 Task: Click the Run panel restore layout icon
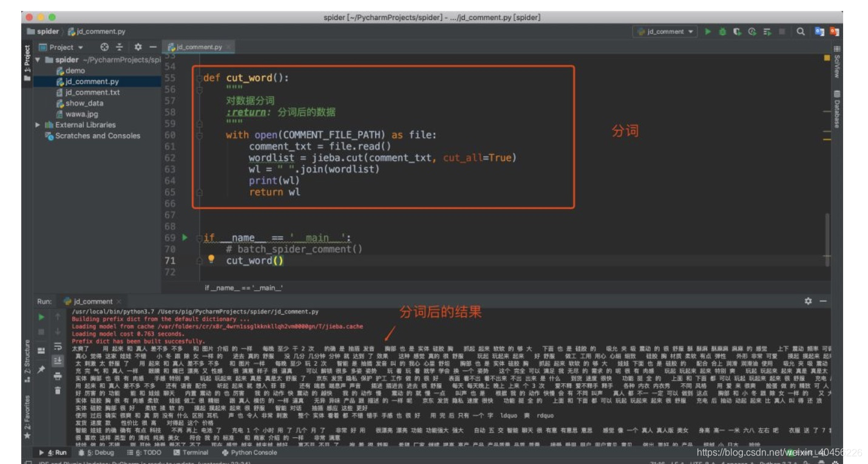click(41, 350)
